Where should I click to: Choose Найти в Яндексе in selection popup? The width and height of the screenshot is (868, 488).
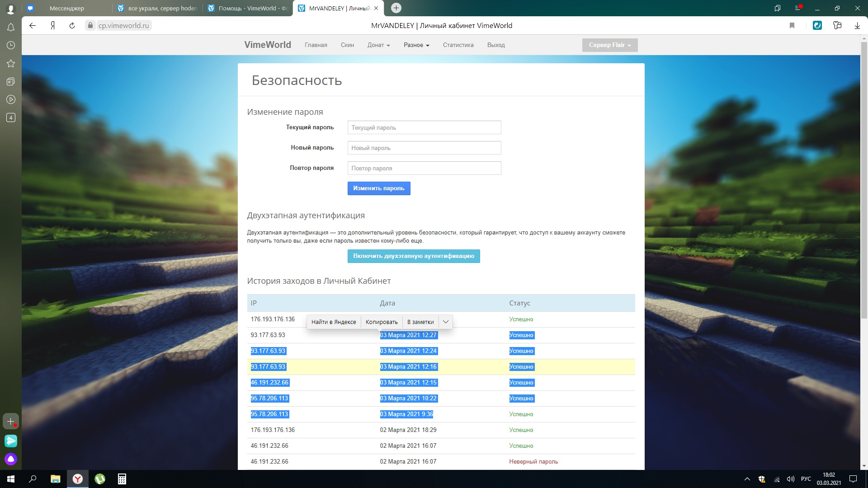(334, 322)
